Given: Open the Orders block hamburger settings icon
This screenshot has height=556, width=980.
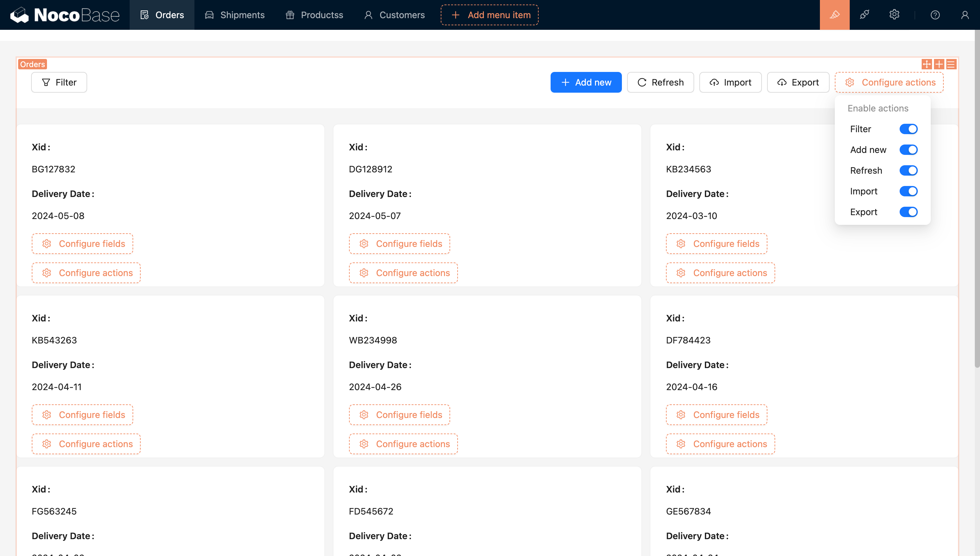Looking at the screenshot, I should [x=951, y=64].
